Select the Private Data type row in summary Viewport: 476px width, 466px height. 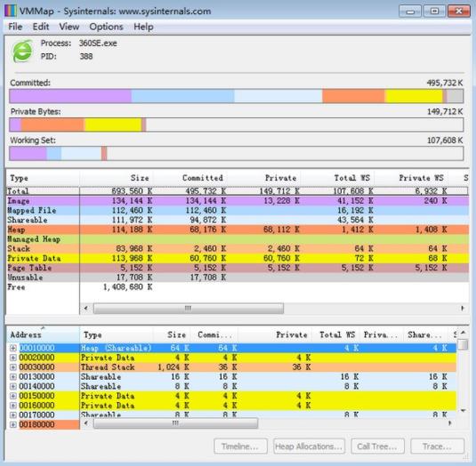click(238, 258)
